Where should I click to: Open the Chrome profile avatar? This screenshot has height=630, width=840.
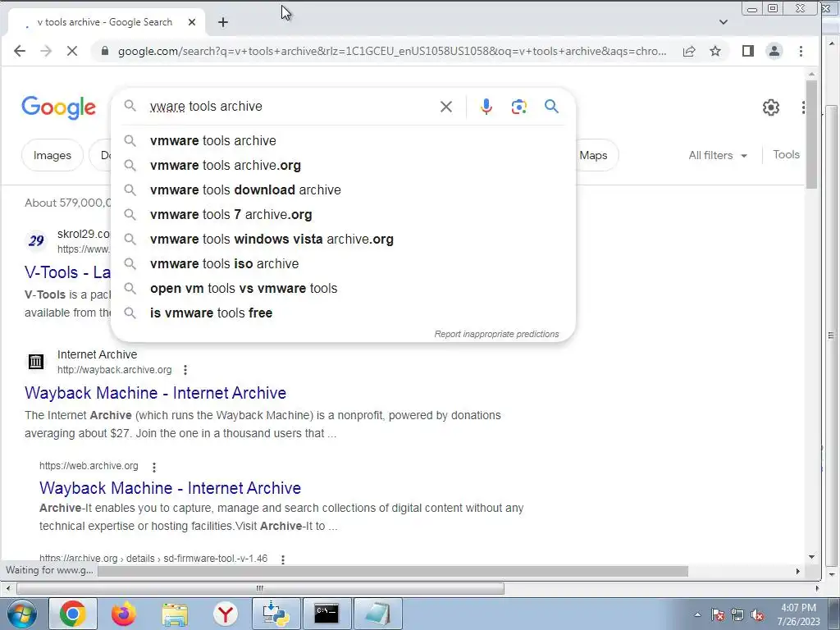pos(774,51)
